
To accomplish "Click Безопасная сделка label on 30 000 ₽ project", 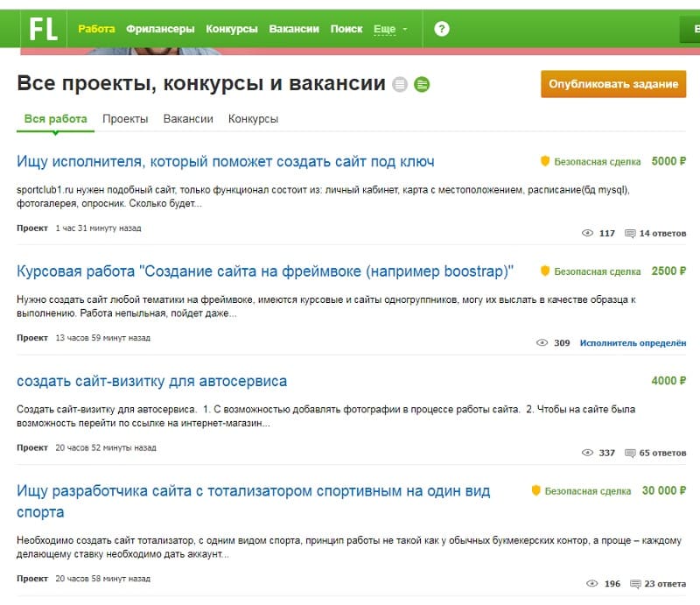I will click(588, 491).
